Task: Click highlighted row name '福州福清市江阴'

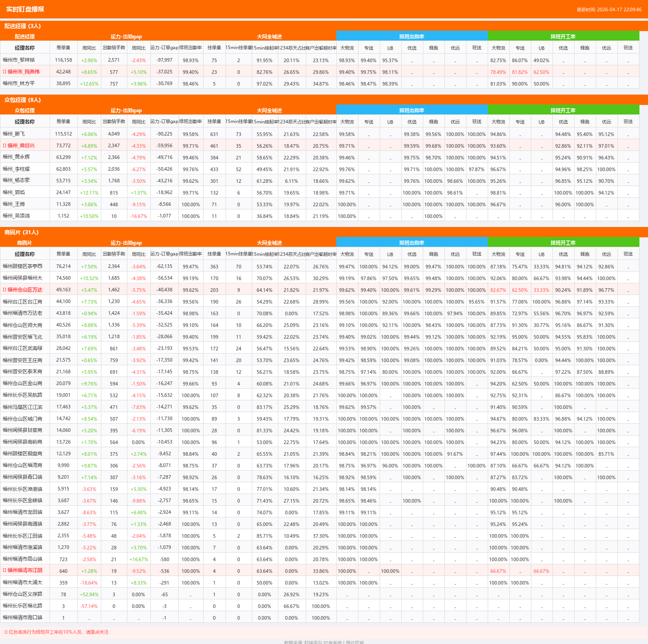Action: coord(25,571)
